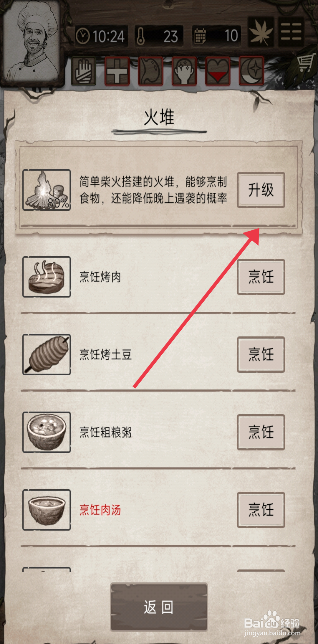Check the head sanity status icon
Screen dimensions: 318x644
coord(184,71)
